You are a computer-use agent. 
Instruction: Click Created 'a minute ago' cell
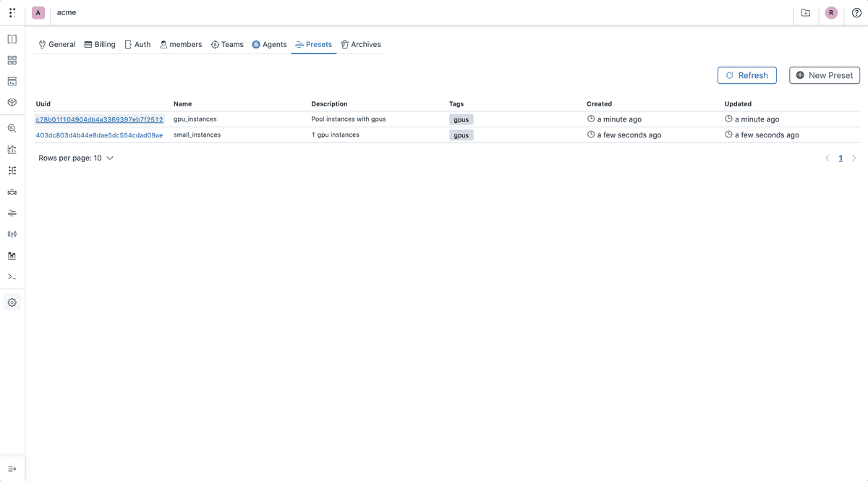[x=614, y=119]
